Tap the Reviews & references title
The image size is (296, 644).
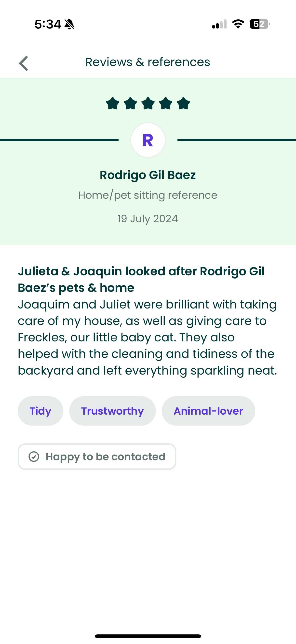click(148, 62)
